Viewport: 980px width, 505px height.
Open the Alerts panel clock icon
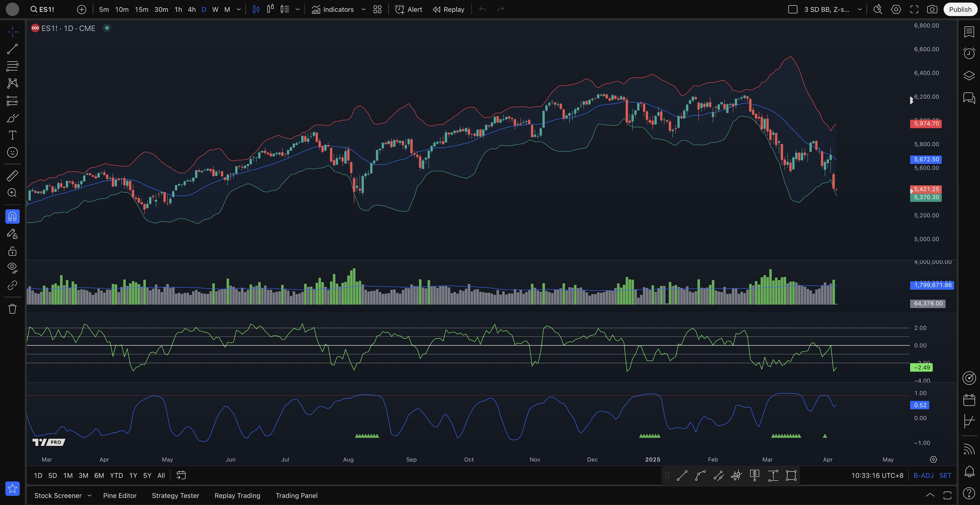pyautogui.click(x=969, y=53)
